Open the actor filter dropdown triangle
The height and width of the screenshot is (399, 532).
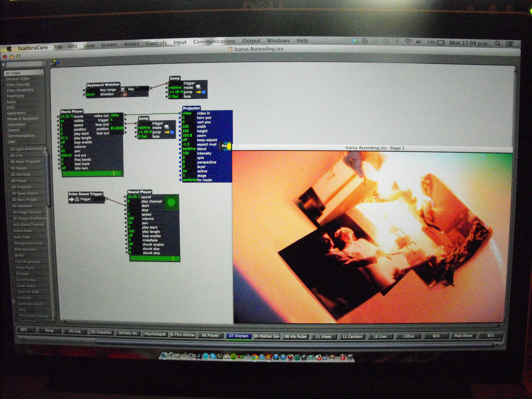[x=3, y=65]
